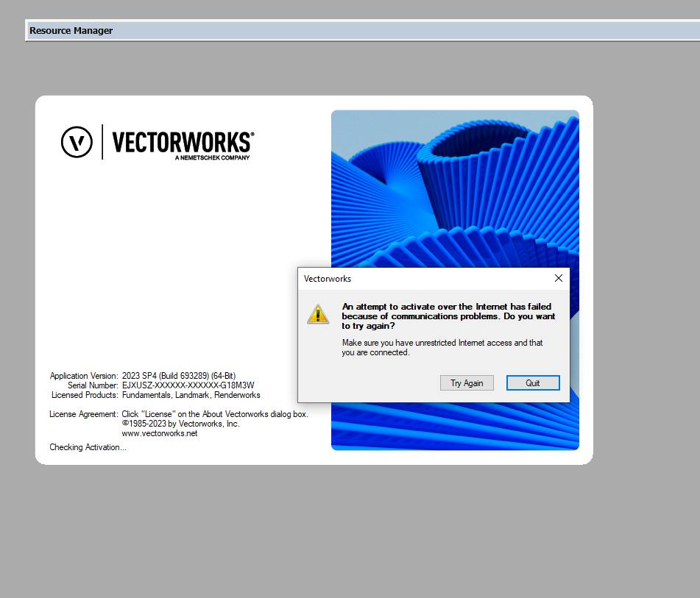The image size is (700, 598).
Task: Close the Vectorworks error dialog
Action: point(558,279)
